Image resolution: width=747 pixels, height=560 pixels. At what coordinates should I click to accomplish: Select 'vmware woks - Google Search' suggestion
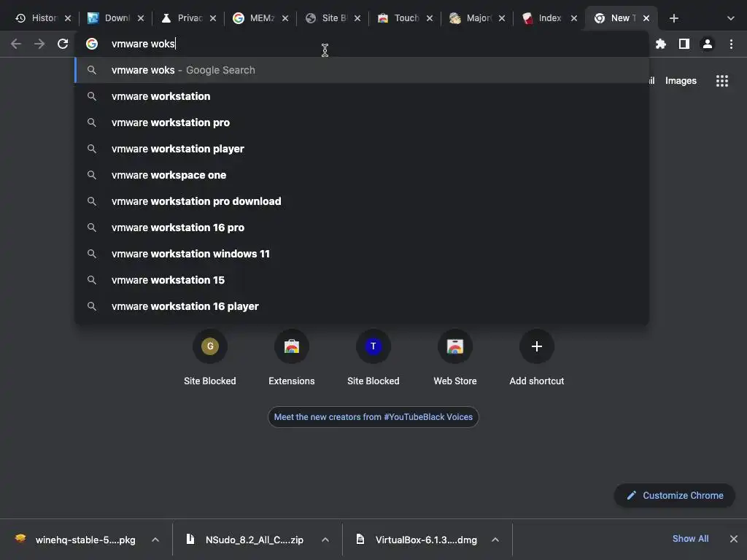tap(362, 70)
